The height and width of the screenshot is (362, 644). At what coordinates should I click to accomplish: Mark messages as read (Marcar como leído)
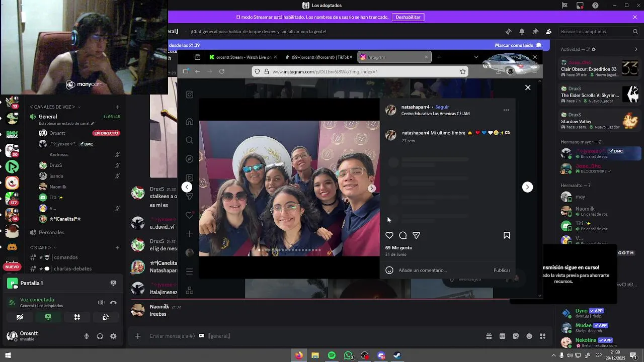[x=518, y=45]
